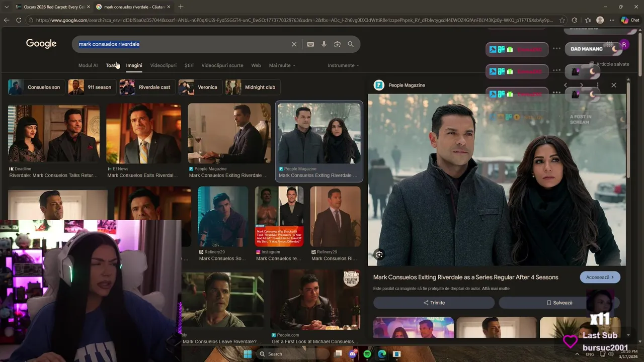
Task: Open Spotify from the taskbar
Action: tap(367, 354)
